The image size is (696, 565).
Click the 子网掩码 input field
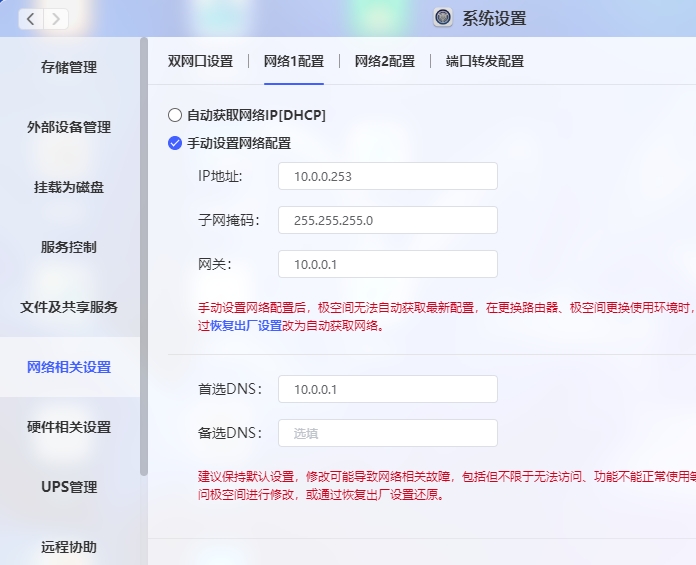point(388,220)
